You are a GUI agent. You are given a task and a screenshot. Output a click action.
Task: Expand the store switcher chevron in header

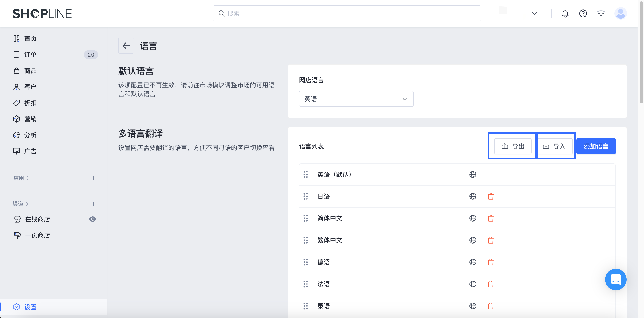[x=534, y=13]
